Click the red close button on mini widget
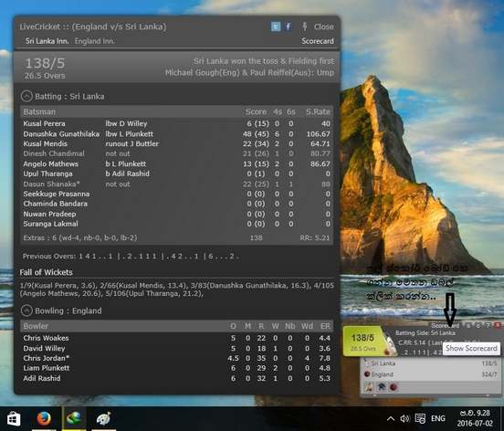 click(x=498, y=325)
